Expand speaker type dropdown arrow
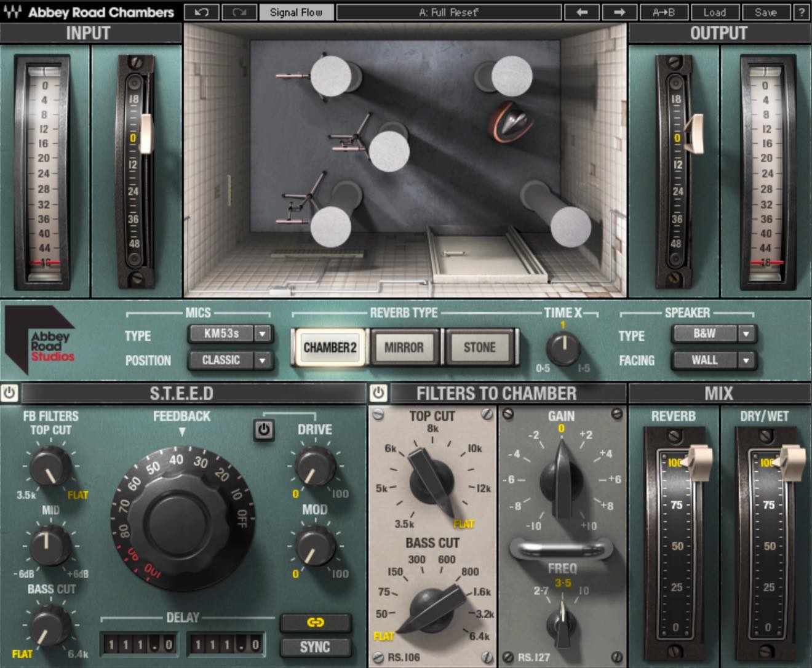Image resolution: width=812 pixels, height=668 pixels. click(747, 333)
